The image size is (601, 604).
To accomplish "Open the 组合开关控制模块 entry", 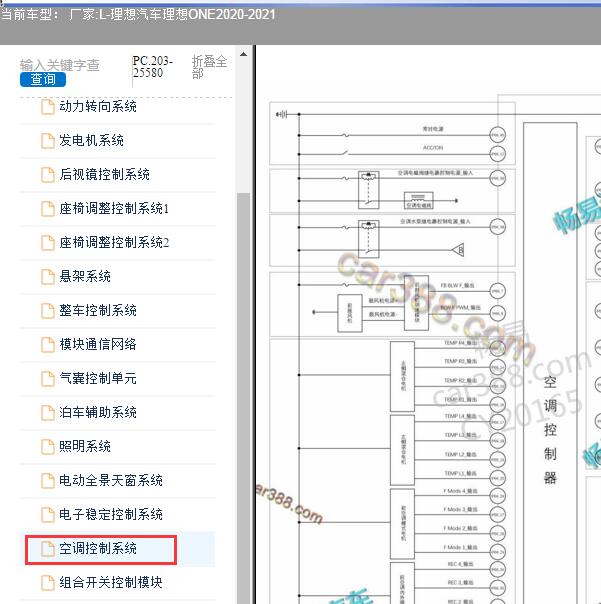I will click(111, 582).
